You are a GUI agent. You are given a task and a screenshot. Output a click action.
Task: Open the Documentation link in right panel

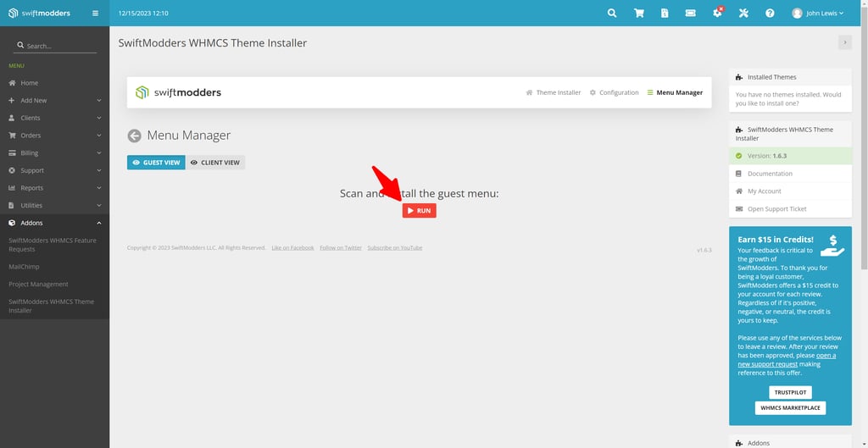(770, 174)
